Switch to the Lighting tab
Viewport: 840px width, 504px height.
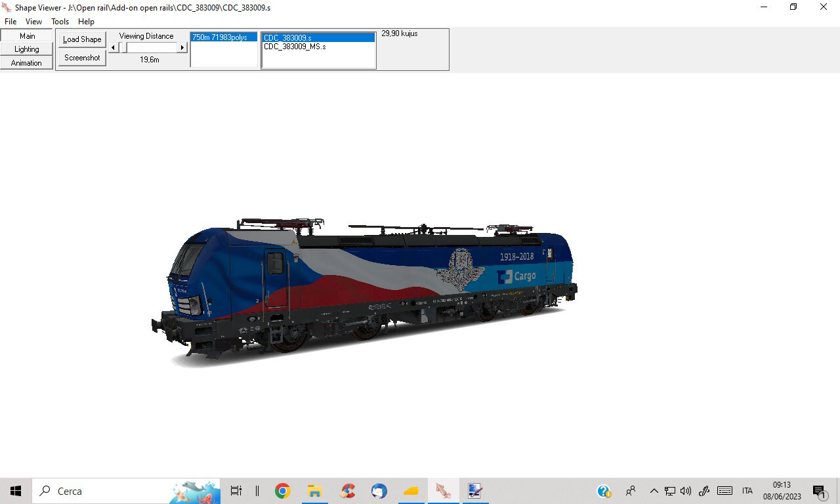point(27,49)
